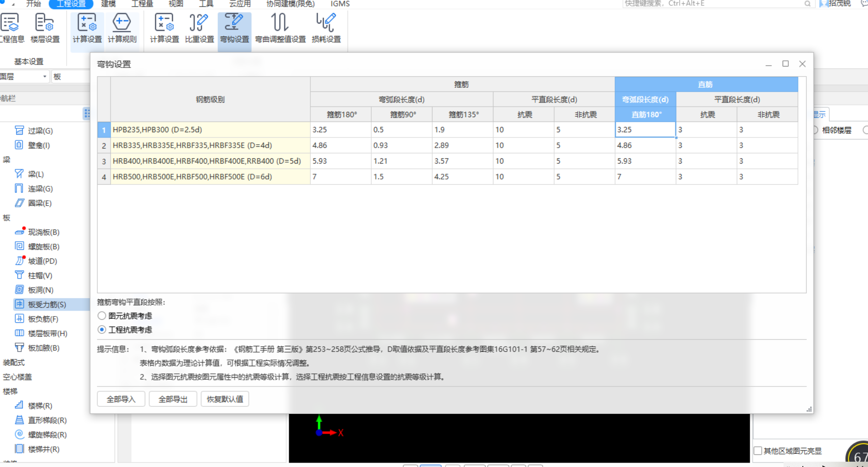Expand the 装配式 tree group
The image size is (868, 467).
tap(14, 362)
